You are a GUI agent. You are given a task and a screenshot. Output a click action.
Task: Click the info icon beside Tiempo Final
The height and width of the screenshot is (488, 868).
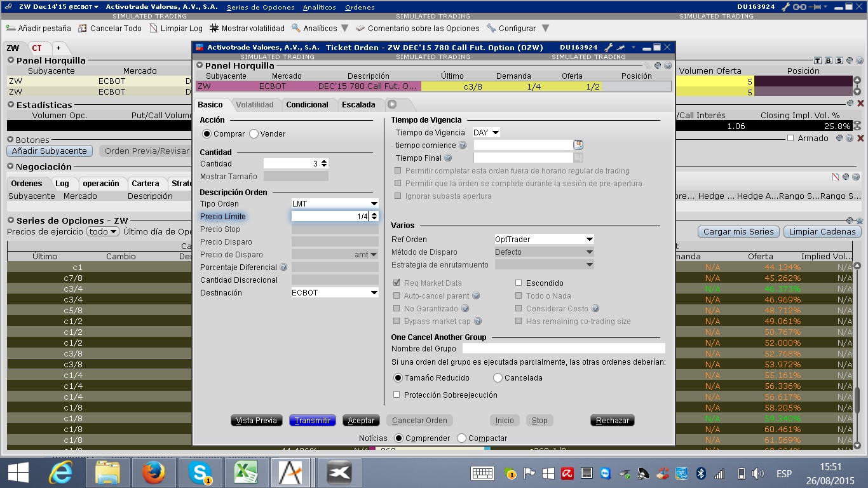pyautogui.click(x=448, y=158)
